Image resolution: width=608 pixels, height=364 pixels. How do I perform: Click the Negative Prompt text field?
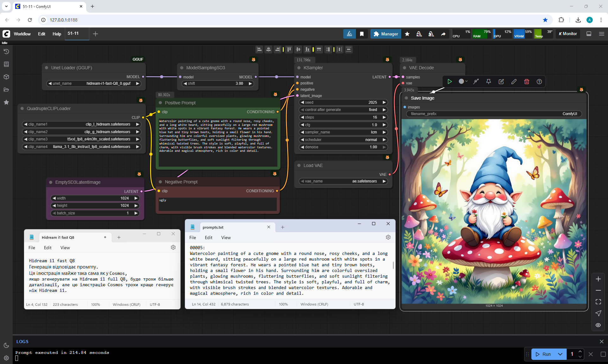click(218, 204)
